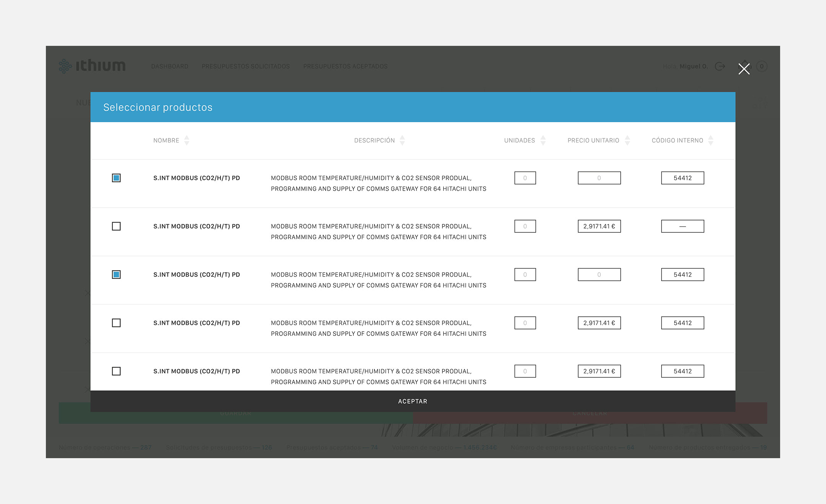The image size is (826, 504).
Task: Click PRESUPUESTOS ACEPTADOS tab
Action: pos(346,66)
